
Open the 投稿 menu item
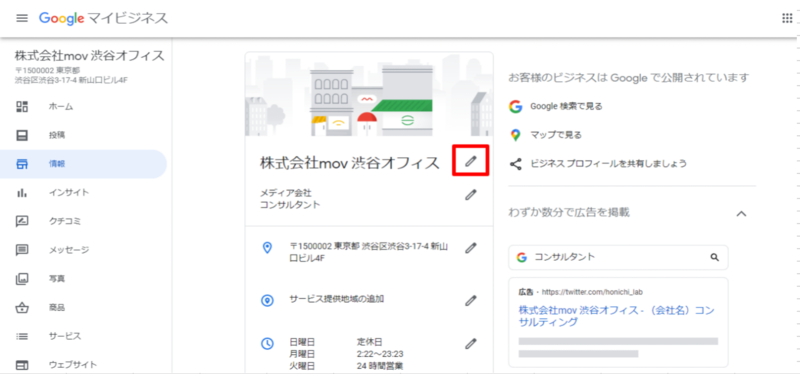pyautogui.click(x=57, y=135)
